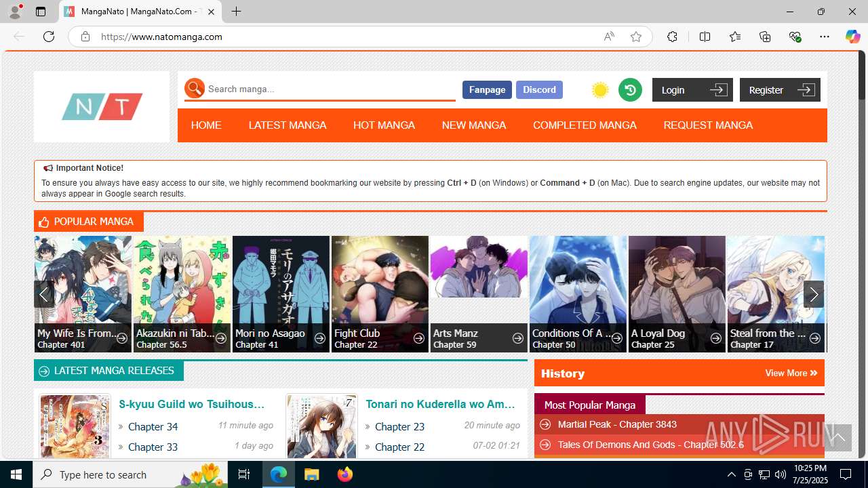Click the scroll-to-top arrow button
Image resolution: width=868 pixels, height=488 pixels.
(838, 437)
